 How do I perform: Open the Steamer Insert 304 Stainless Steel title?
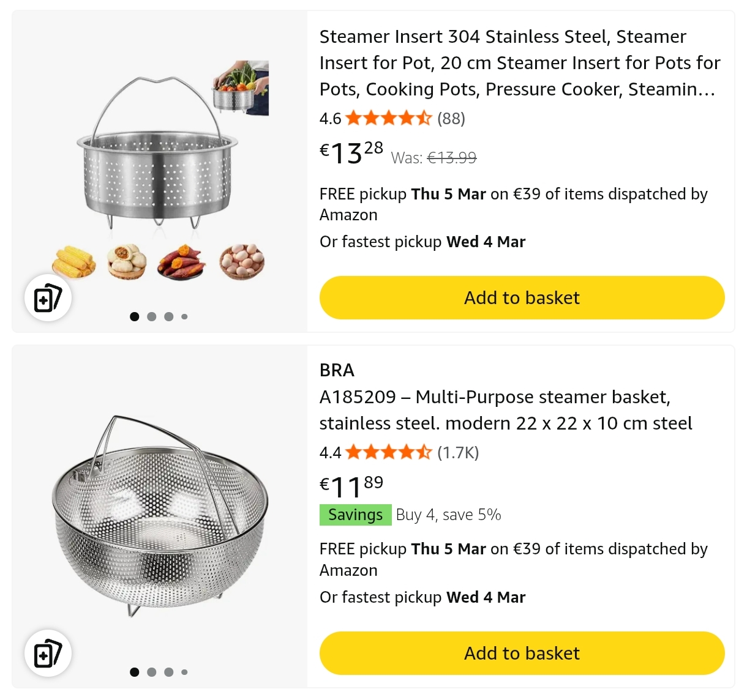(x=519, y=63)
